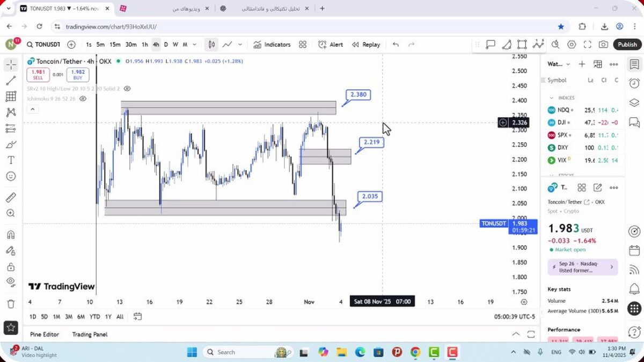Open the forecasting and position tools
Viewport: 644px width, 362px height.
pyautogui.click(x=11, y=128)
